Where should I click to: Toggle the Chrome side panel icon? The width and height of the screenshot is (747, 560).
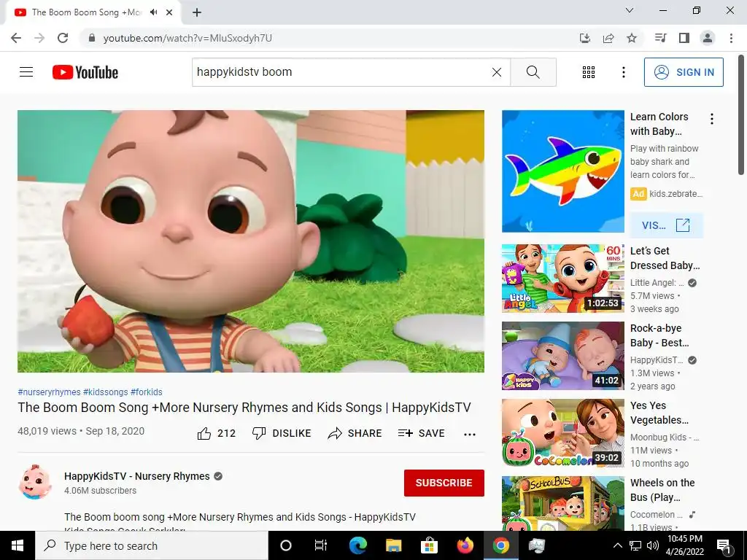tap(684, 38)
